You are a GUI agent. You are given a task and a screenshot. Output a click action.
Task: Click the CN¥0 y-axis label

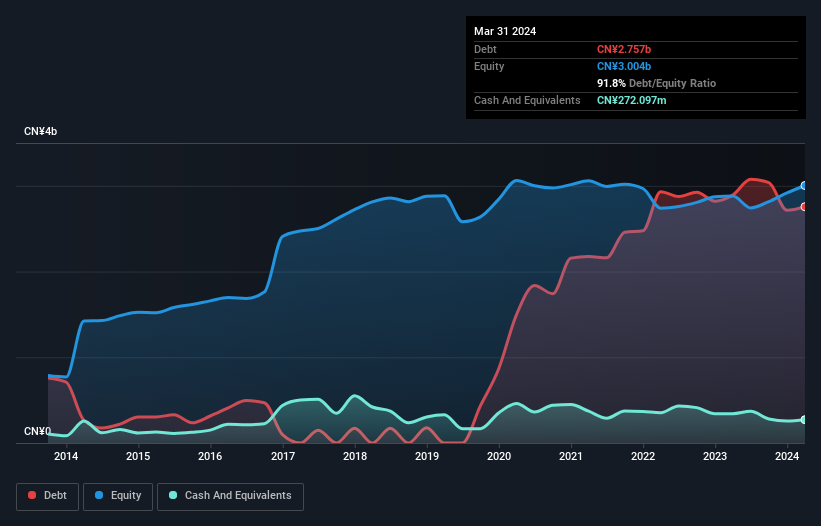click(37, 432)
